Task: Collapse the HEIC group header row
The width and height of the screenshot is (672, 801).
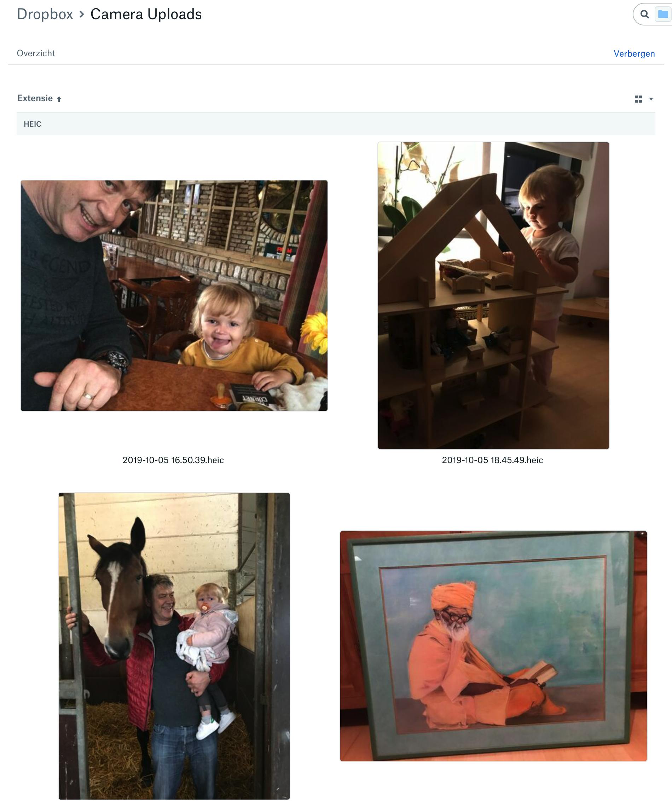Action: click(x=336, y=124)
